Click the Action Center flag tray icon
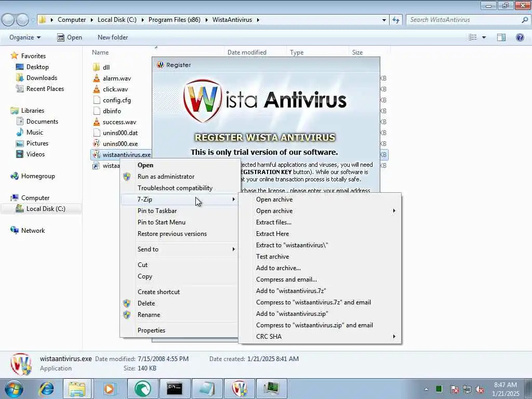532x399 pixels. coord(454,389)
